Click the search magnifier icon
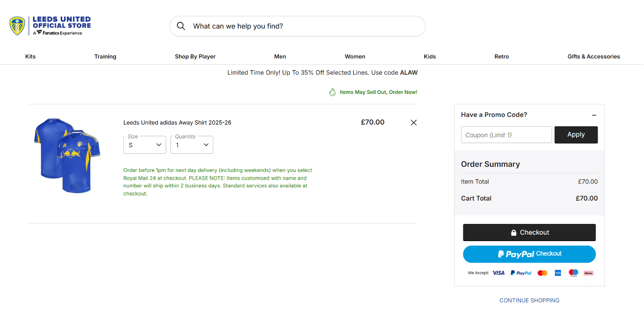 click(181, 26)
